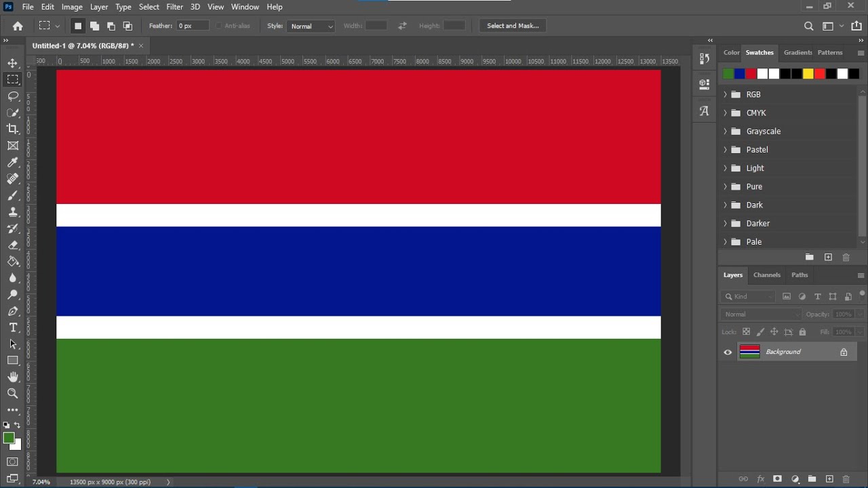868x488 pixels.
Task: Open the Search magnifier in top bar
Action: pyautogui.click(x=808, y=26)
